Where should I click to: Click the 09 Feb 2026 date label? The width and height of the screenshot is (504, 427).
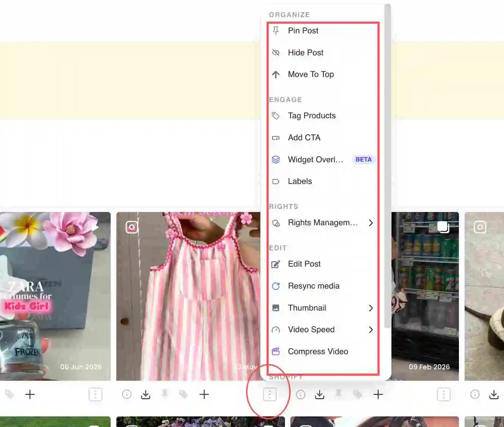click(429, 367)
